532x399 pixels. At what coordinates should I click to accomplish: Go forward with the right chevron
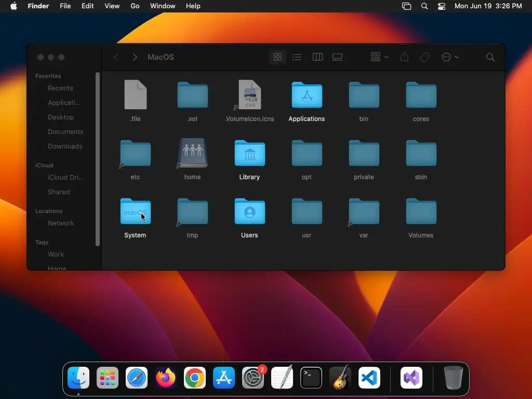pos(135,57)
